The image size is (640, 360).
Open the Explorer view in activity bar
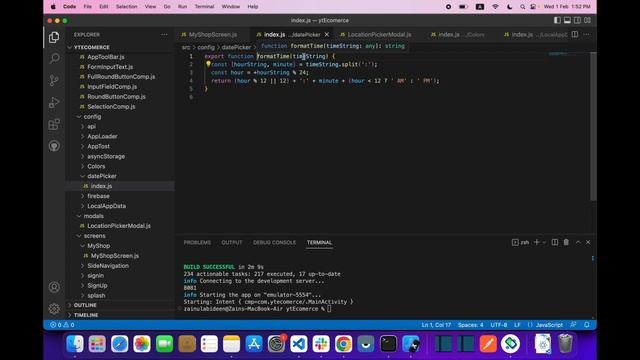click(54, 37)
